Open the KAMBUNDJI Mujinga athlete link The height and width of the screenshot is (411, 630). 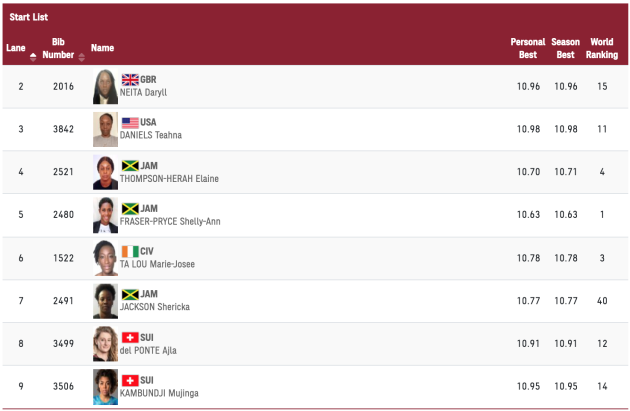(160, 393)
